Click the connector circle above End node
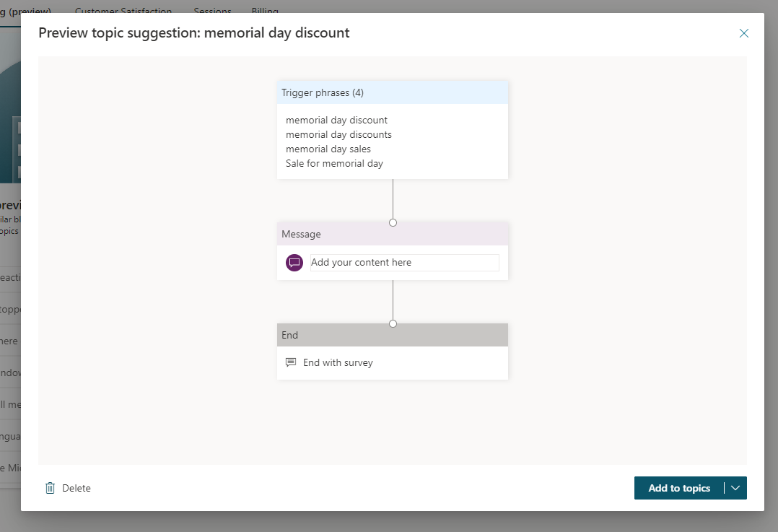This screenshot has width=778, height=532. point(393,323)
